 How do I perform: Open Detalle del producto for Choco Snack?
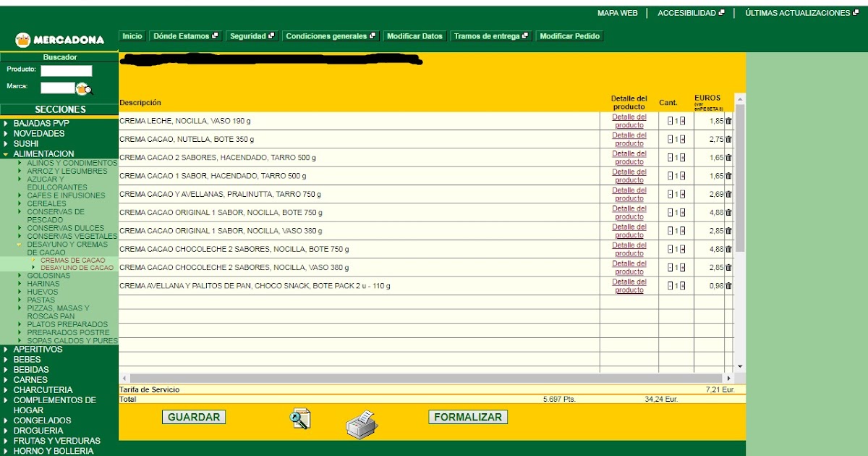(629, 285)
